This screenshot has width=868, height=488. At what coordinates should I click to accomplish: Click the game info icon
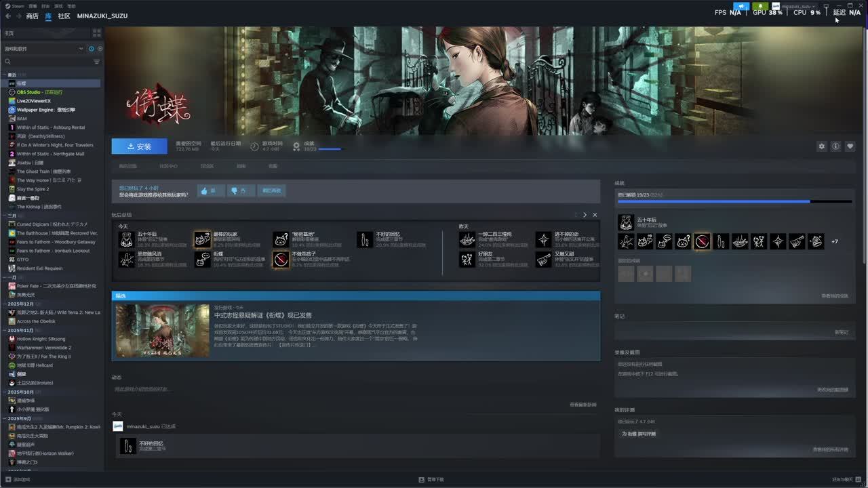click(835, 146)
